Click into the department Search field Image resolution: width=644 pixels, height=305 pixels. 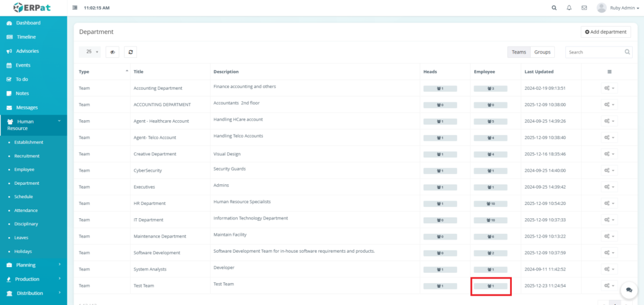[594, 52]
